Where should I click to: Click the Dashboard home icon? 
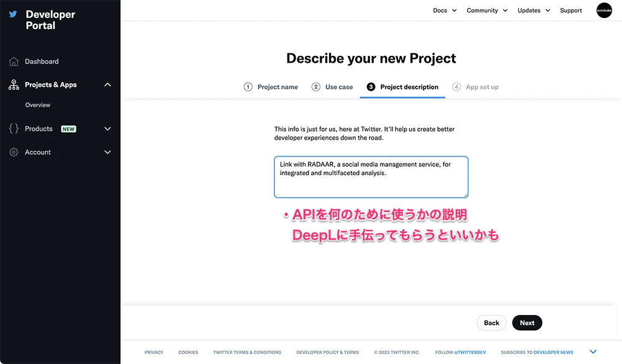click(x=14, y=61)
